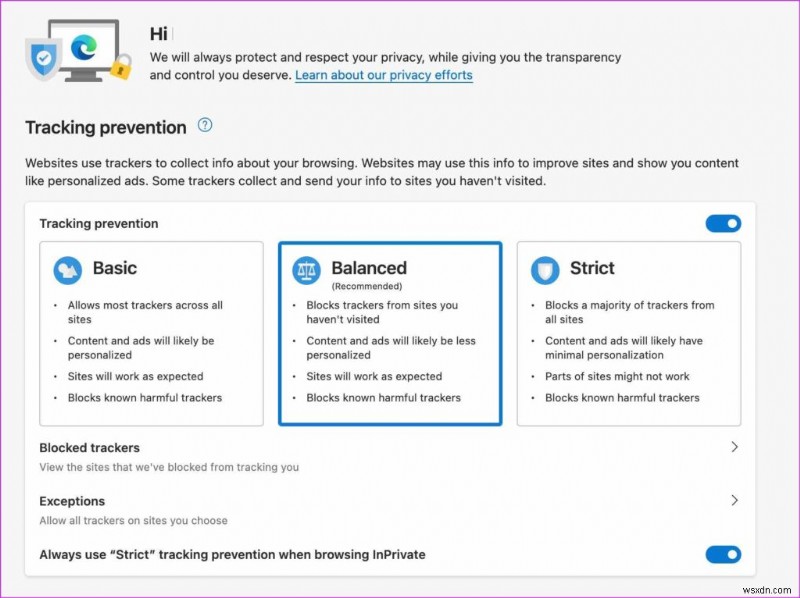Screen dimensions: 800x598
Task: Open the Exceptions settings
Action: point(72,500)
